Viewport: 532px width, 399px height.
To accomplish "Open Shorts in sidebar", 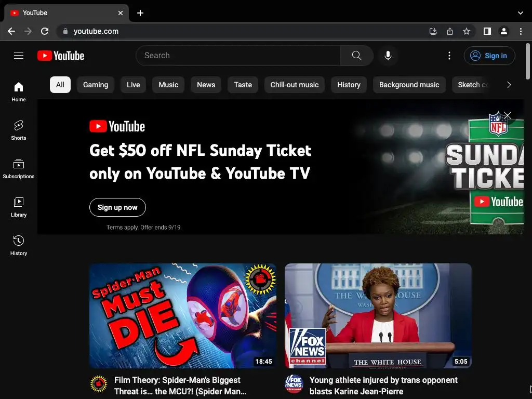I will (x=19, y=130).
